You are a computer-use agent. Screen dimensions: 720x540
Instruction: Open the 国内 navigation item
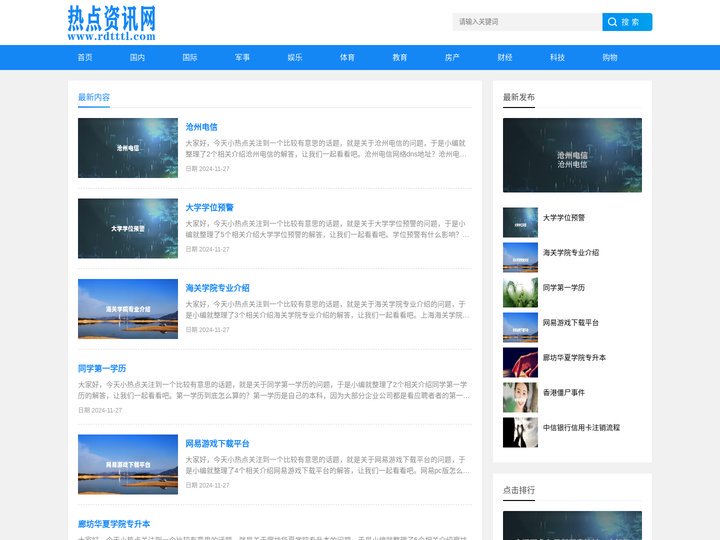137,57
